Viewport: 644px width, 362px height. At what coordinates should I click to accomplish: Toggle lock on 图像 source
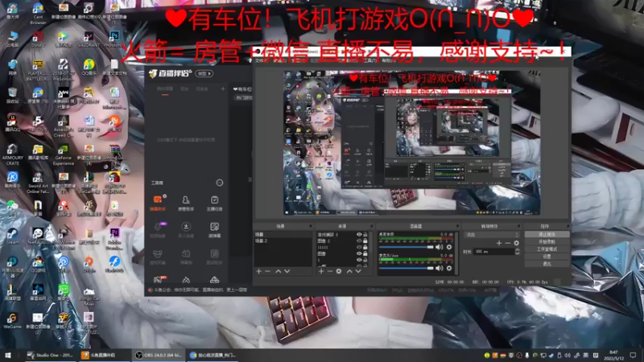pos(365,253)
